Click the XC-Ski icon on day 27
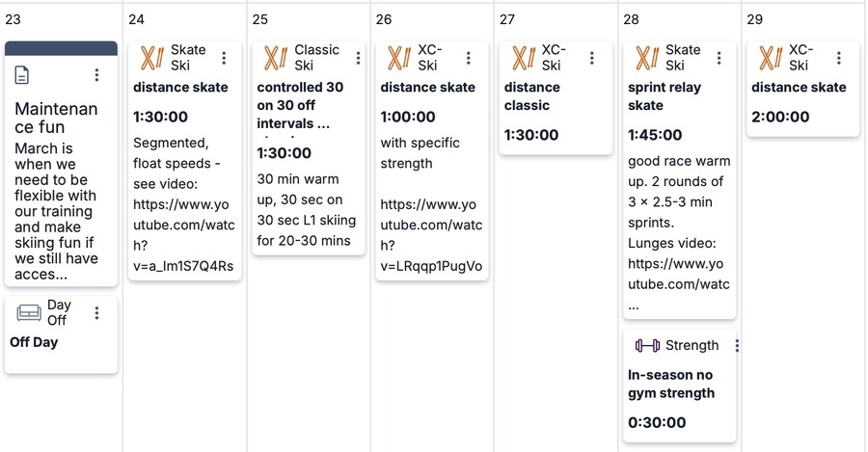 pos(522,58)
